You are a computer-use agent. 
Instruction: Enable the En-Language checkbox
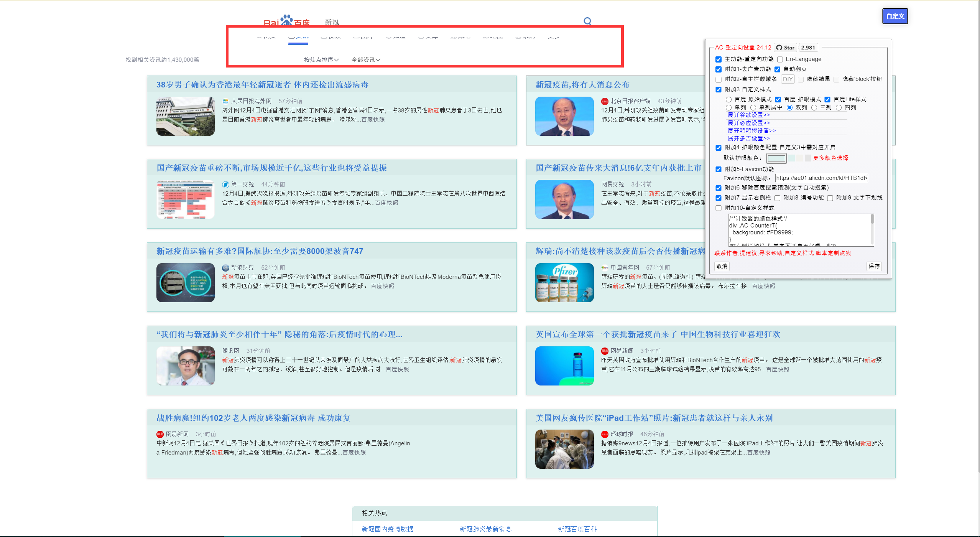[781, 59]
